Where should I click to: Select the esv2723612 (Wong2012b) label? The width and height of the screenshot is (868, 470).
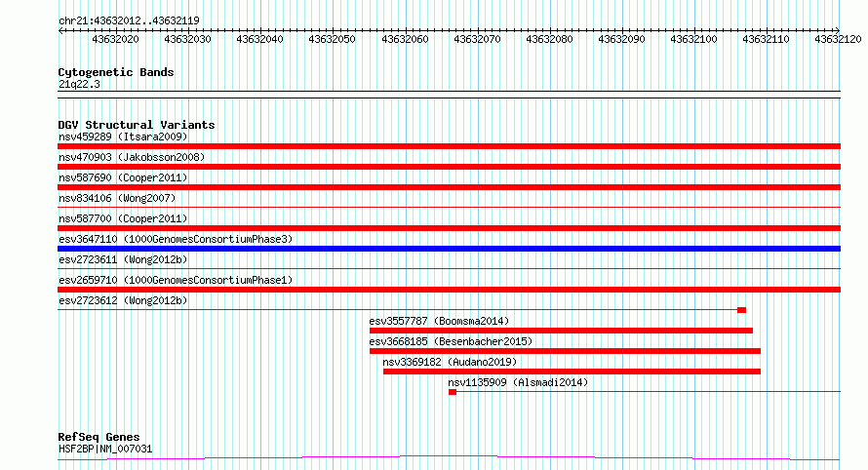[123, 300]
